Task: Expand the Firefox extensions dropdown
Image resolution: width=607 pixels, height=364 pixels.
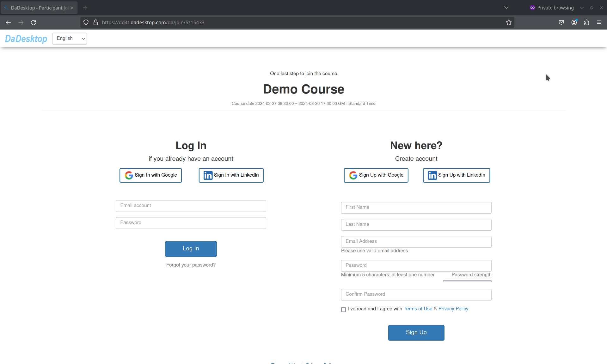Action: coord(587,22)
